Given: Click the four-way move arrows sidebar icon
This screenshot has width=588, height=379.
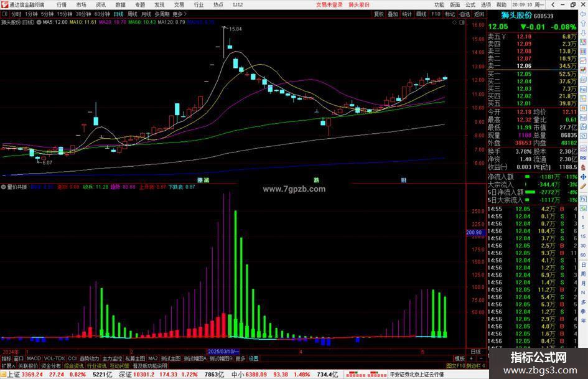Looking at the screenshot, I should (x=583, y=177).
